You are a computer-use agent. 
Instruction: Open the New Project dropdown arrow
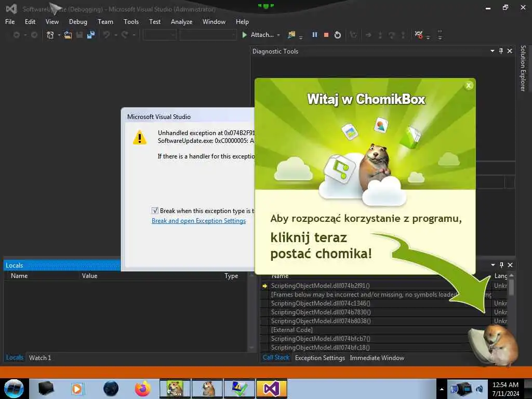59,35
